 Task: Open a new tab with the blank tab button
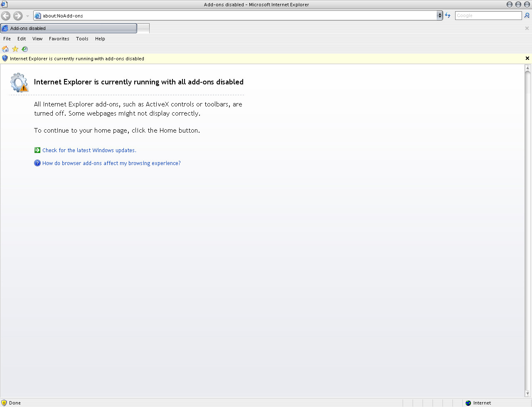(143, 28)
